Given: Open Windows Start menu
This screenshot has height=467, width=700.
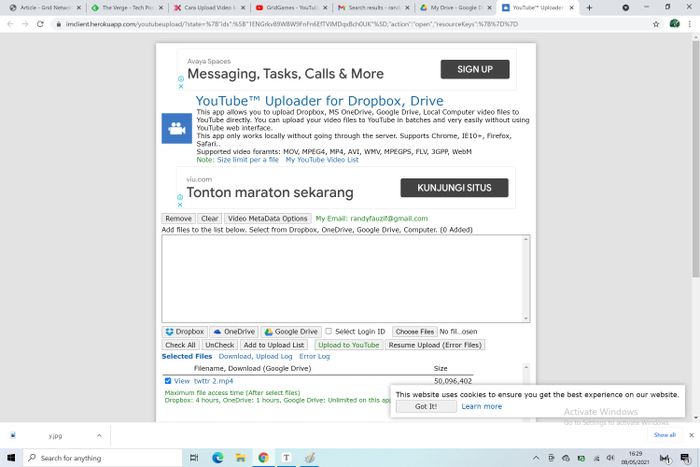Looking at the screenshot, I should pos(11,458).
